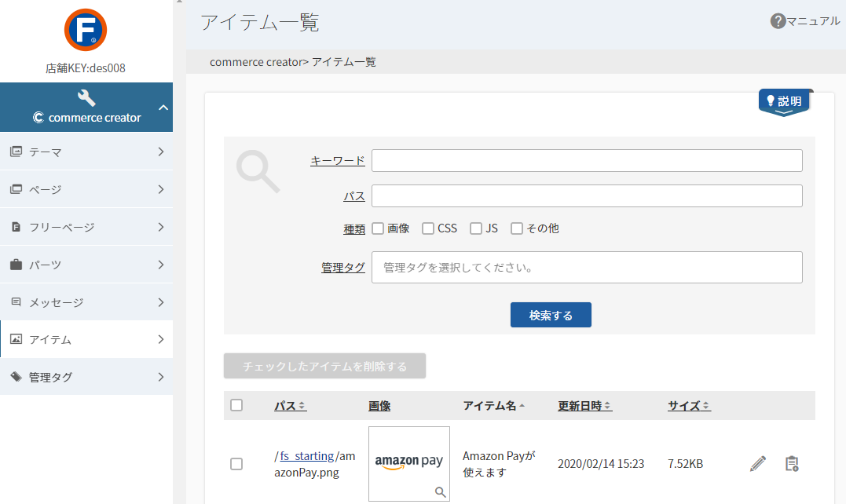The image size is (846, 504).
Task: Enable the 画像 filter checkbox
Action: [379, 228]
